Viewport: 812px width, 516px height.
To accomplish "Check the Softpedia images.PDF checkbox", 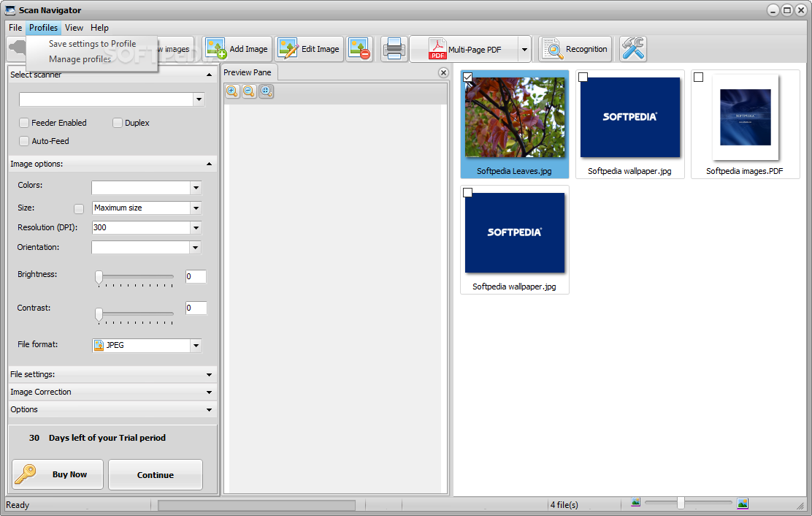I will coord(699,77).
